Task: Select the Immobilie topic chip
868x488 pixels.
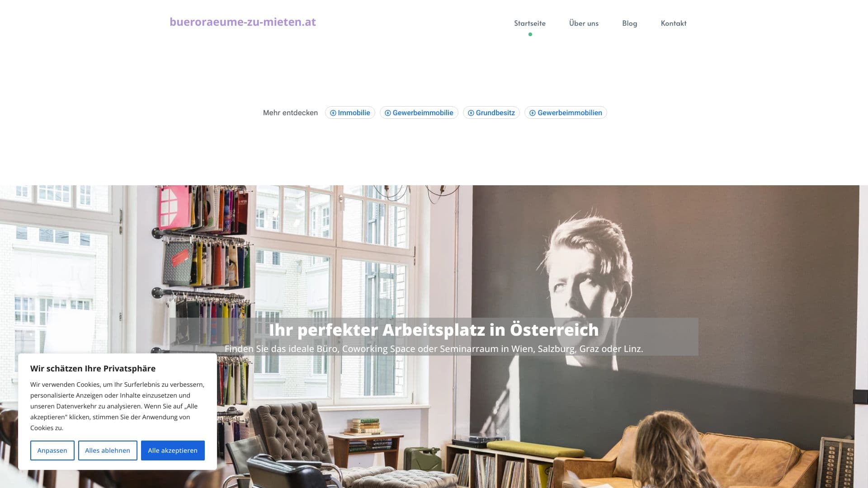Action: click(x=350, y=113)
